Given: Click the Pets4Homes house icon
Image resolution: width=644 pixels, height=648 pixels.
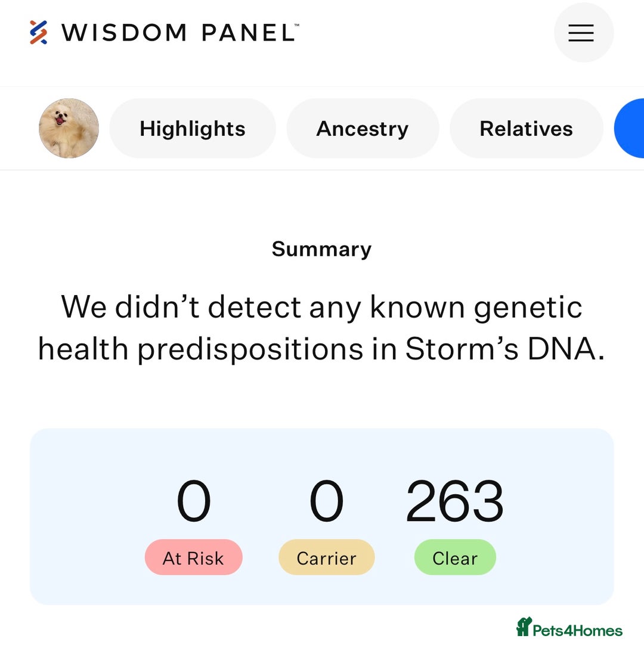Looking at the screenshot, I should pos(524,627).
